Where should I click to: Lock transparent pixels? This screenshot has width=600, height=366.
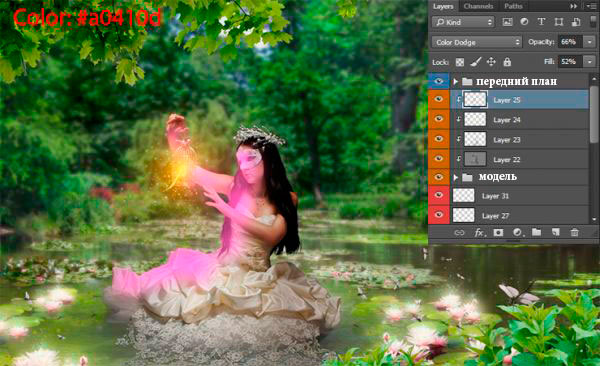[x=460, y=62]
